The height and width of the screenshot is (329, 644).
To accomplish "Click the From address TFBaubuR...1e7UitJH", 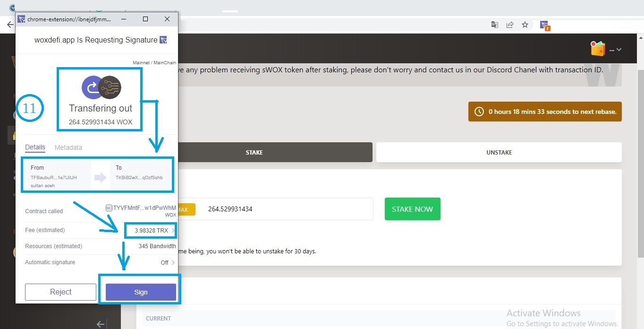I will (54, 177).
